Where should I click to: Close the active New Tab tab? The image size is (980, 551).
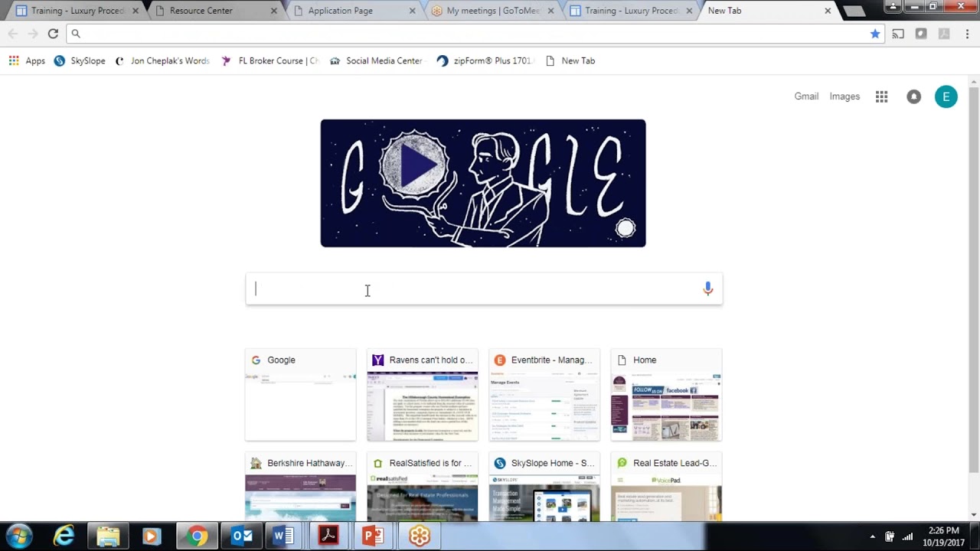(828, 11)
